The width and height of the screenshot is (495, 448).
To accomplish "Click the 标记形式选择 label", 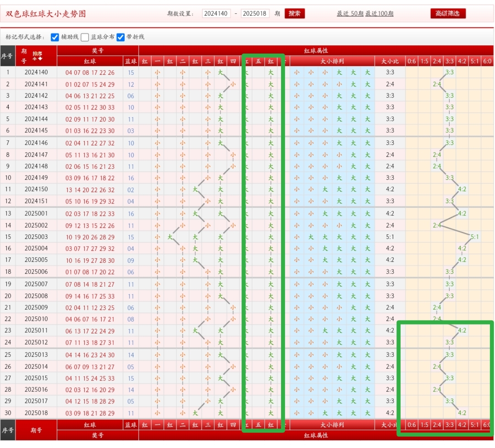I will (25, 37).
